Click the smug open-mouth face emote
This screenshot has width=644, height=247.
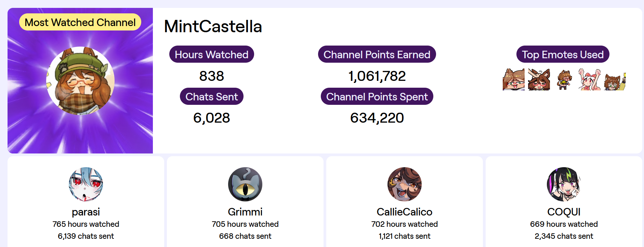click(513, 79)
